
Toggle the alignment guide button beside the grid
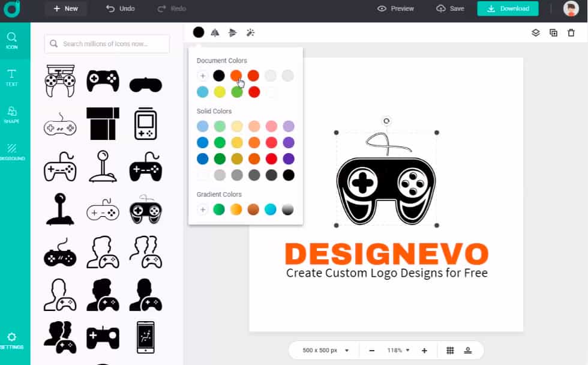tap(467, 351)
